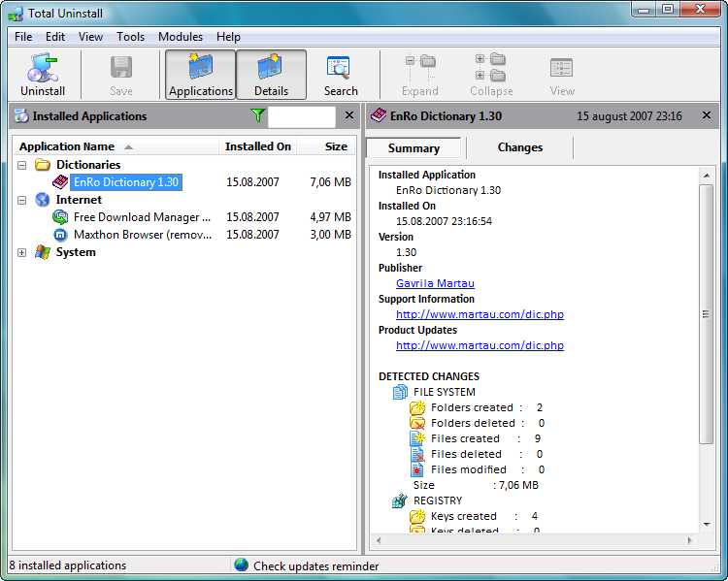Click the Files deleted icon
This screenshot has width=728, height=581.
coord(417,454)
